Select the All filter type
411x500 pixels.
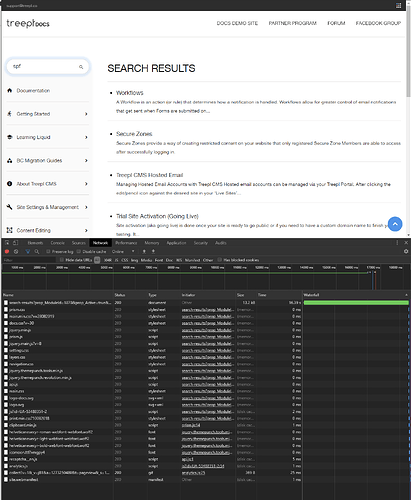97,260
